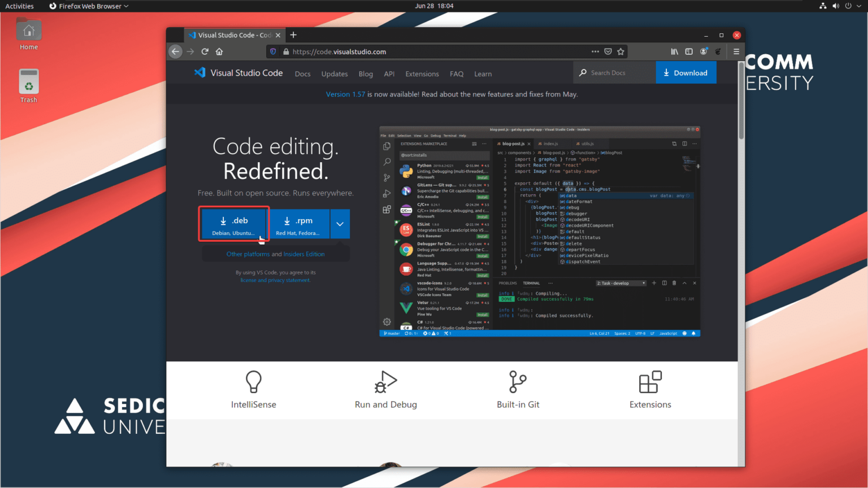Click the blue Download button
Image resolution: width=868 pixels, height=488 pixels.
686,73
